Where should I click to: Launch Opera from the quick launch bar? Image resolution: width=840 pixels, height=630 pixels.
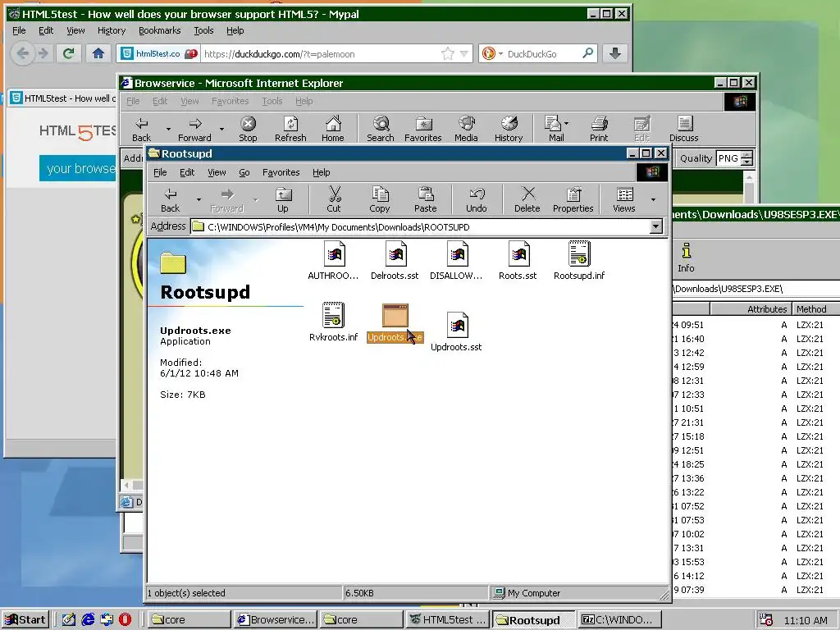coord(125,620)
